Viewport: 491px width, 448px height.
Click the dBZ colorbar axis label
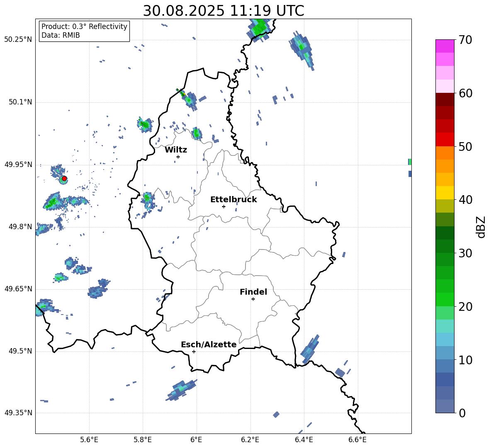coord(481,227)
